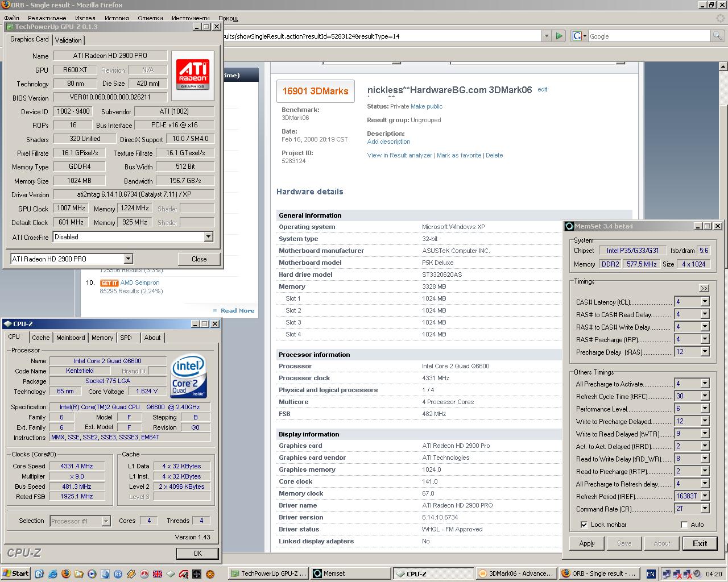This screenshot has height=582, width=728.
Task: Open the folder icon in Quick Launch
Action: click(x=79, y=573)
